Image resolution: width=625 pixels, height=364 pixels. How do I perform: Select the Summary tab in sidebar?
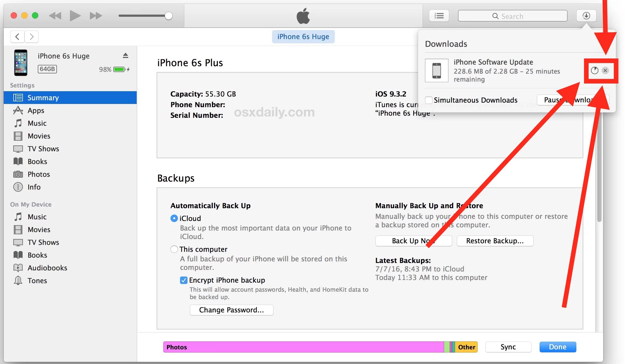pyautogui.click(x=69, y=98)
